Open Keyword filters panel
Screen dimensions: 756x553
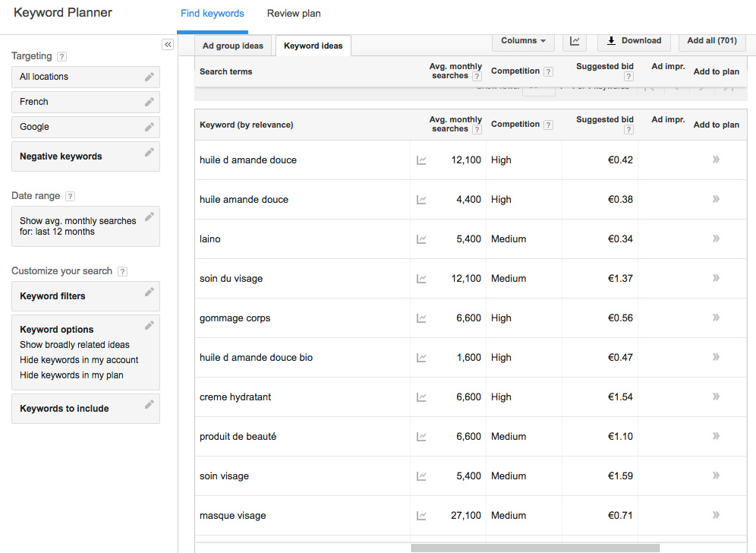point(86,296)
